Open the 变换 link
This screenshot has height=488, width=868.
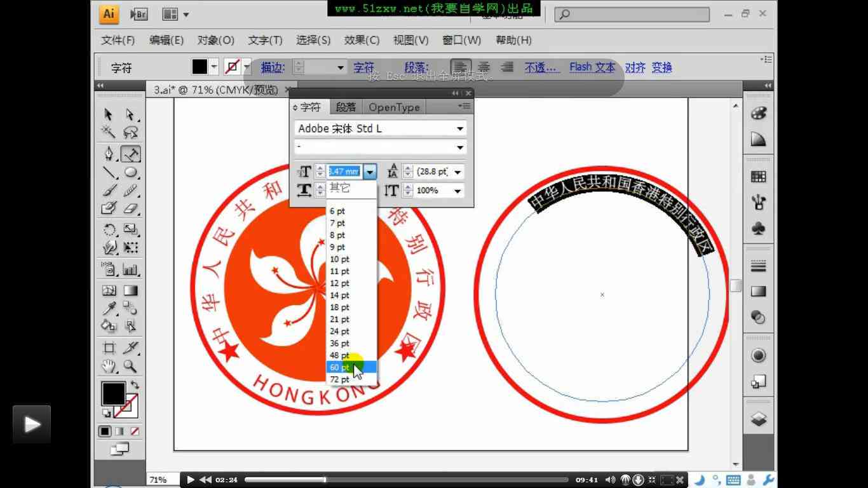[662, 67]
